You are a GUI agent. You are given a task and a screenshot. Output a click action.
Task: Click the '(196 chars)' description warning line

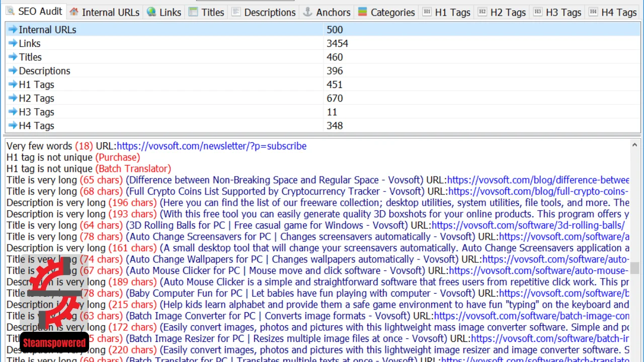pyautogui.click(x=318, y=203)
